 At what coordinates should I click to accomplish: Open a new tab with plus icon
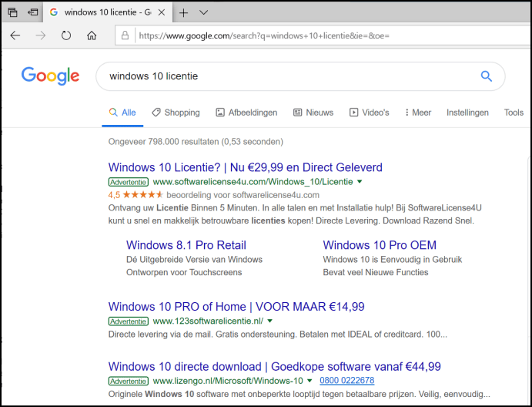click(183, 13)
